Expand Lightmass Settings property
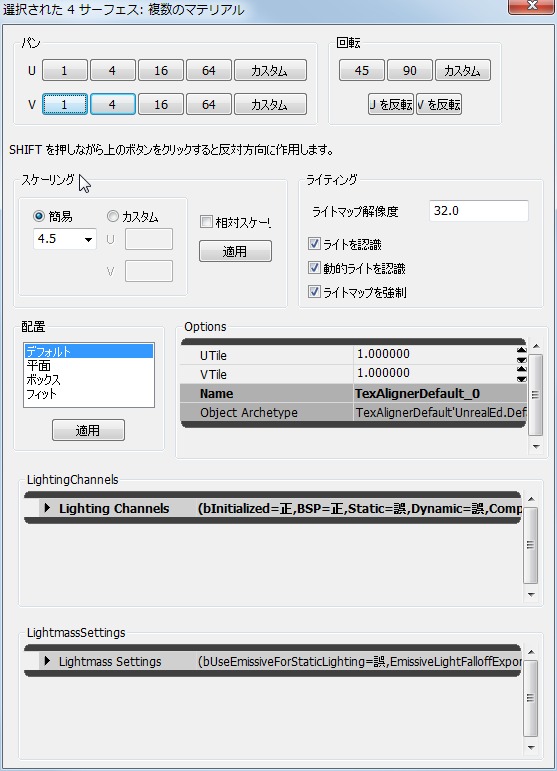The height and width of the screenshot is (771, 557). pyautogui.click(x=47, y=661)
